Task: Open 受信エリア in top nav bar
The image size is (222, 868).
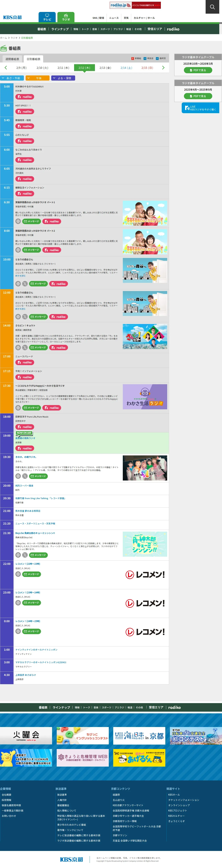Action: (x=155, y=29)
